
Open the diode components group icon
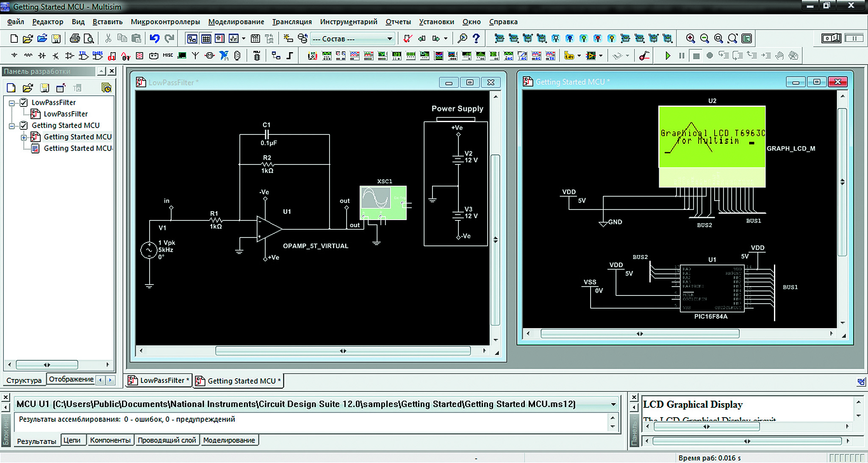coord(42,56)
